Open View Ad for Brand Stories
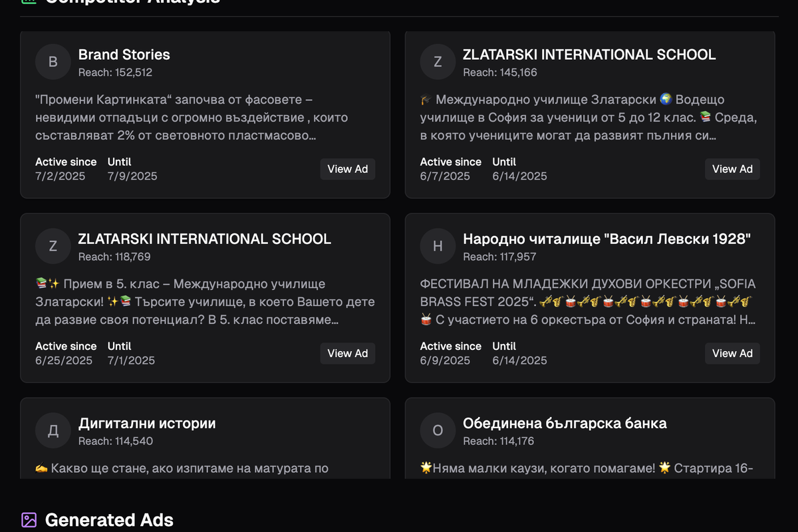 click(x=348, y=169)
